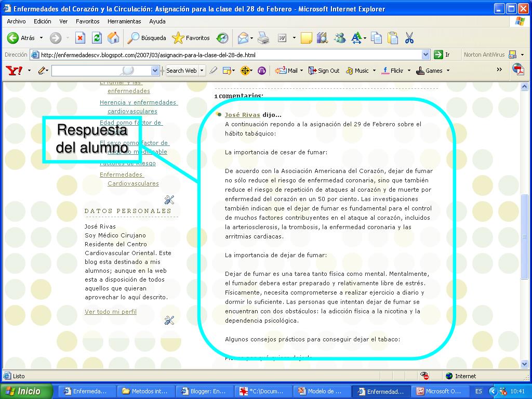Go back with the Atrás button
532x399 pixels.
pyautogui.click(x=21, y=38)
